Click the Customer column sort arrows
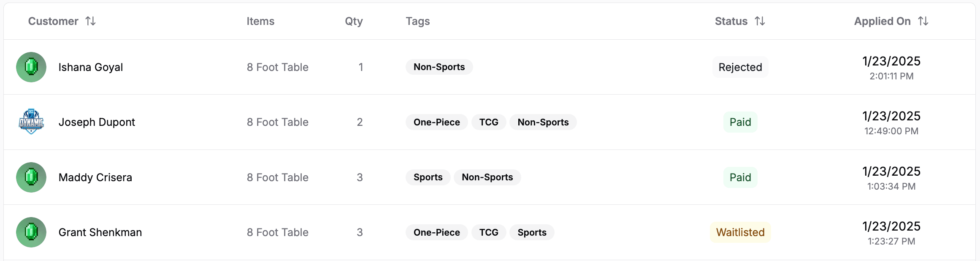The width and height of the screenshot is (980, 261). coord(90,21)
